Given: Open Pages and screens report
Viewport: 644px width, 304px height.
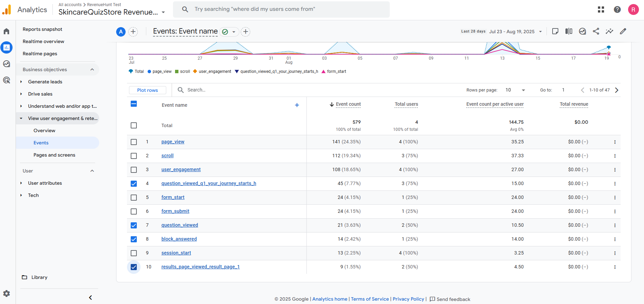Looking at the screenshot, I should tap(54, 155).
